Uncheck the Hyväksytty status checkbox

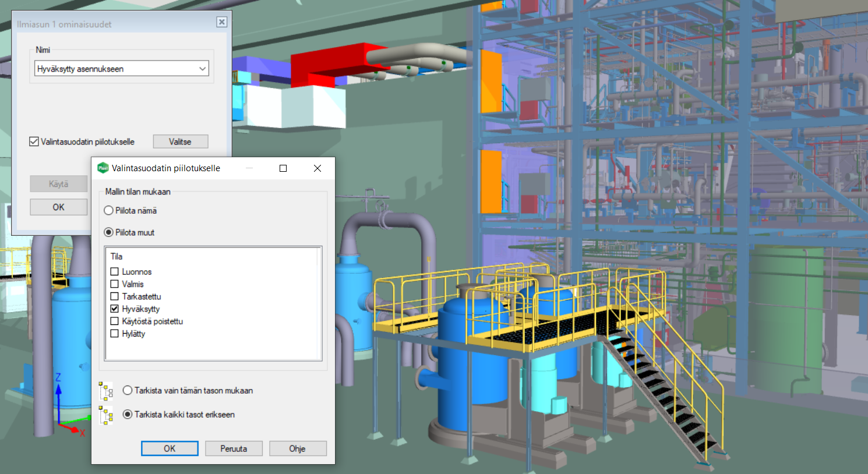[115, 309]
